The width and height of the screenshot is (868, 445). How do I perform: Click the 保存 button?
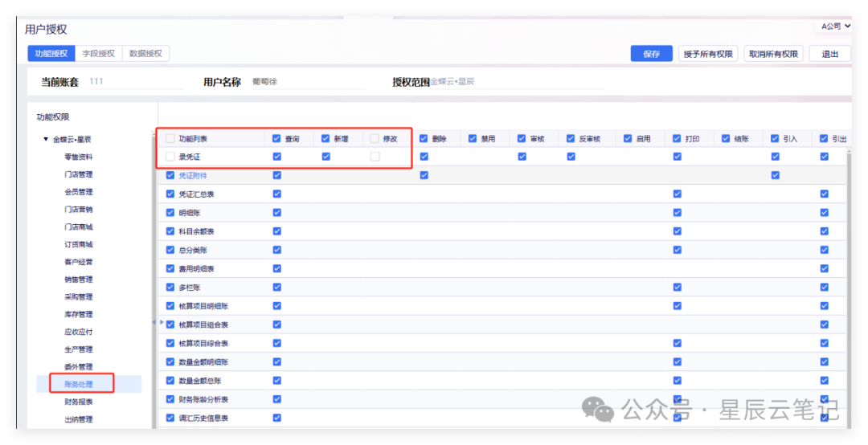(652, 54)
